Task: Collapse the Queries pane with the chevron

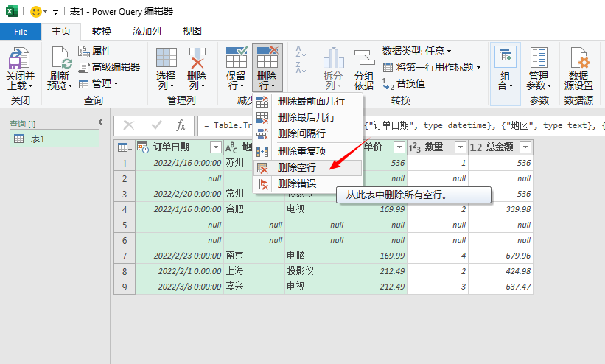Action: (x=101, y=122)
